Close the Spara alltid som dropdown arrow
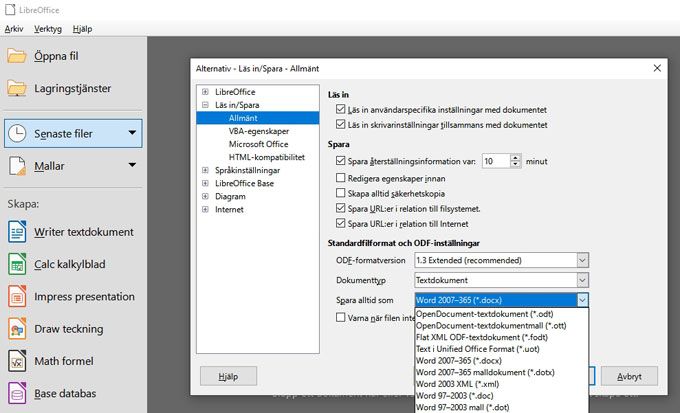Screen dimensions: 680x413 [582, 300]
